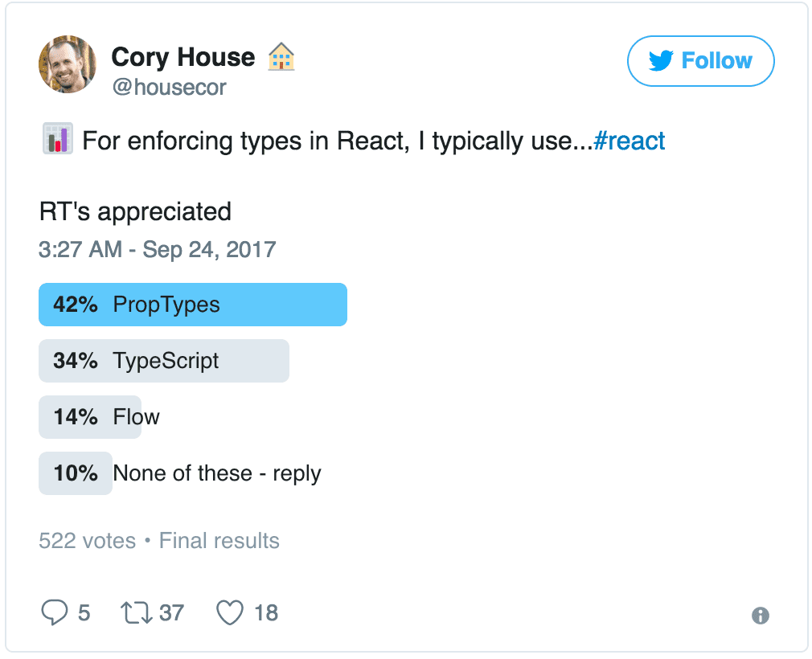This screenshot has width=812, height=659.
Task: Click the Final results label
Action: [x=219, y=541]
